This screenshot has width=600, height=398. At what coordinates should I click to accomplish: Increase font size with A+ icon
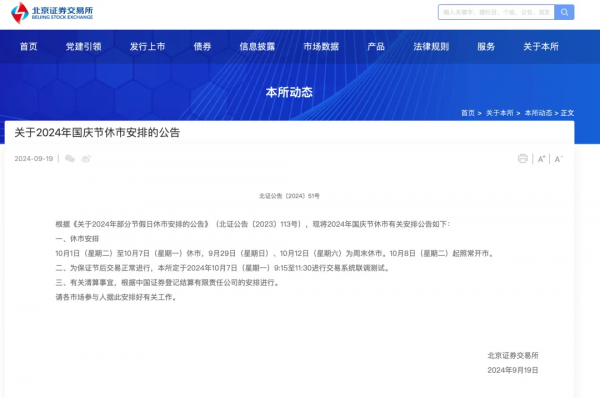click(541, 159)
